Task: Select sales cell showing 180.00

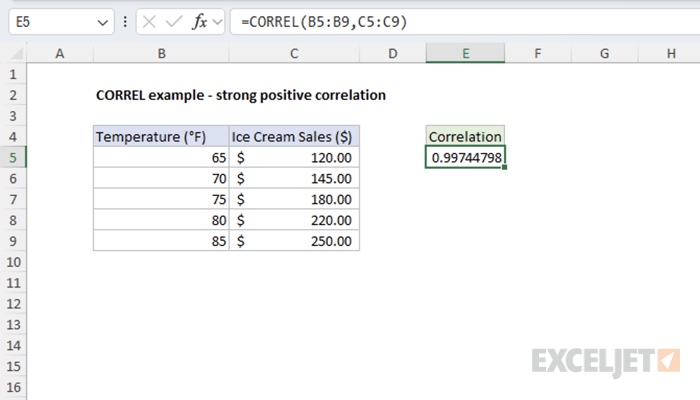Action: [x=294, y=199]
